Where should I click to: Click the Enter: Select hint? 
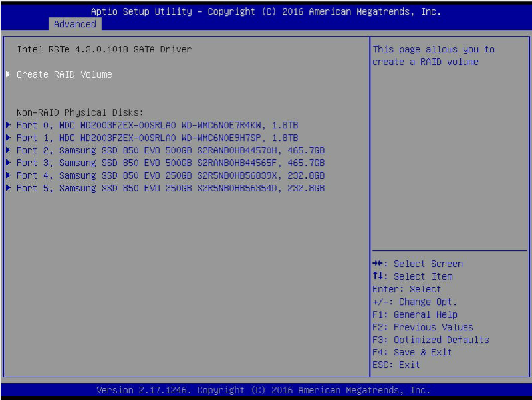click(407, 289)
